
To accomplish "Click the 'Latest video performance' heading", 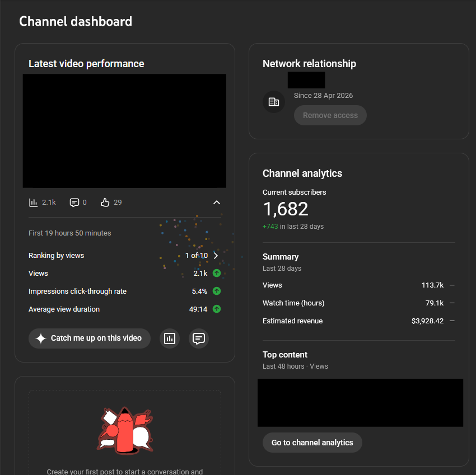I will coord(86,64).
